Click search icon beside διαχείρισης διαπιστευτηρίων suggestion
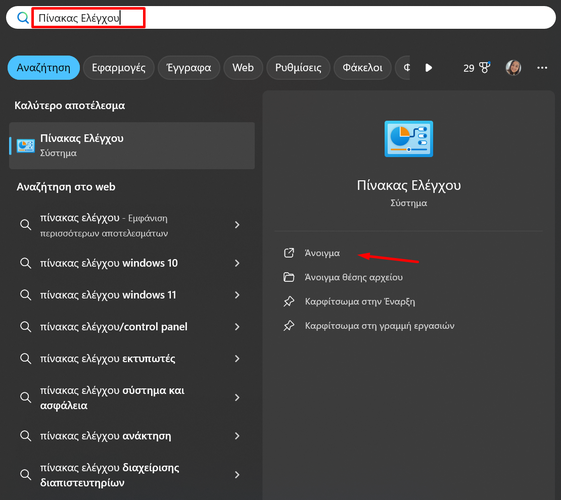This screenshot has width=561, height=500. coord(25,475)
